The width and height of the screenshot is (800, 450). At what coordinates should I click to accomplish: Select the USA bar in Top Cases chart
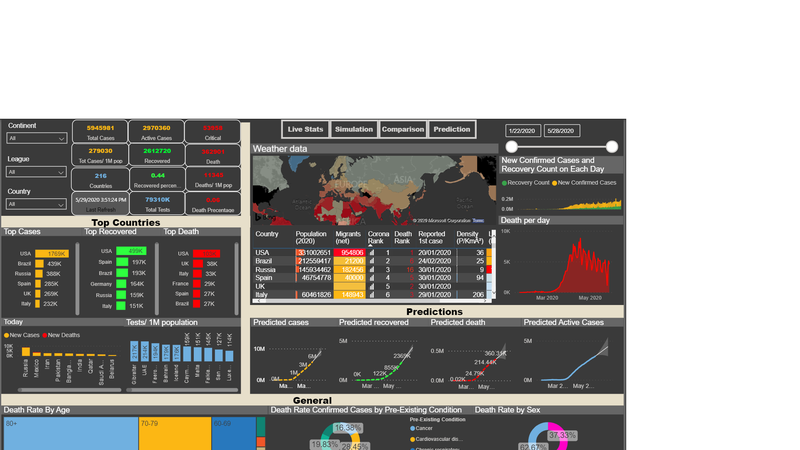[x=51, y=253]
